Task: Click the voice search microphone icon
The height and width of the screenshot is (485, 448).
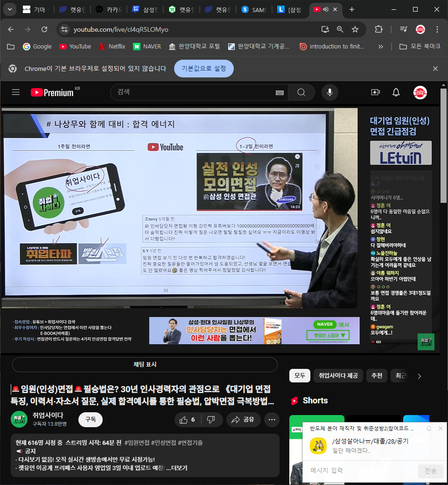Action: pyautogui.click(x=330, y=92)
